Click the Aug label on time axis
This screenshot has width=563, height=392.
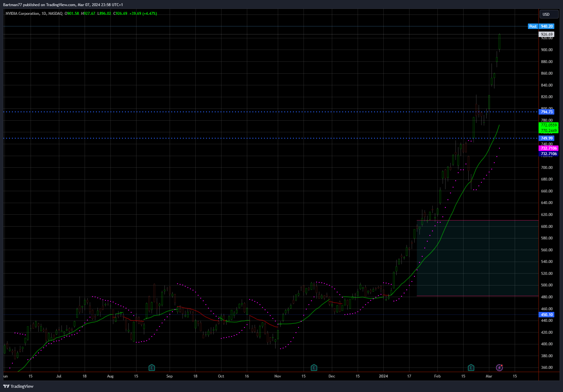tap(110, 376)
